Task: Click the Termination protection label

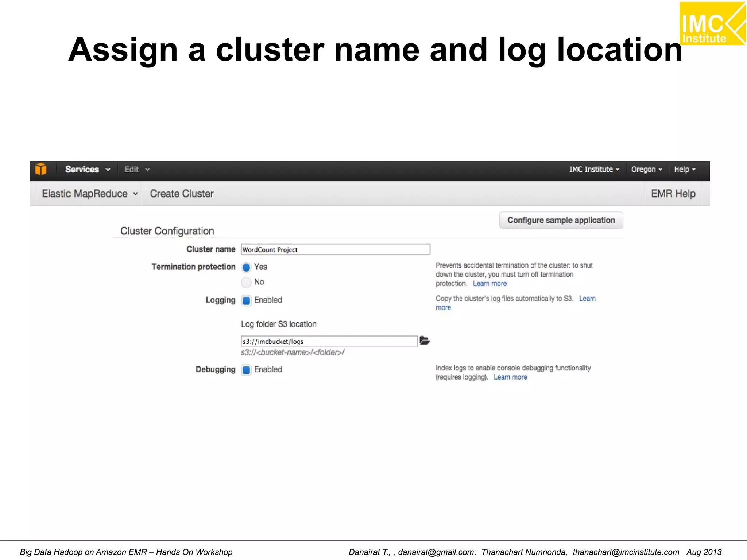Action: [x=193, y=267]
